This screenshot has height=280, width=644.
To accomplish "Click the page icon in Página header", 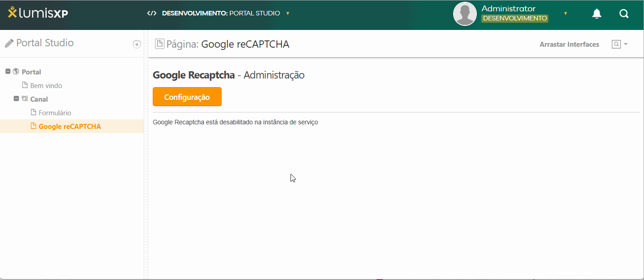I will pos(160,44).
